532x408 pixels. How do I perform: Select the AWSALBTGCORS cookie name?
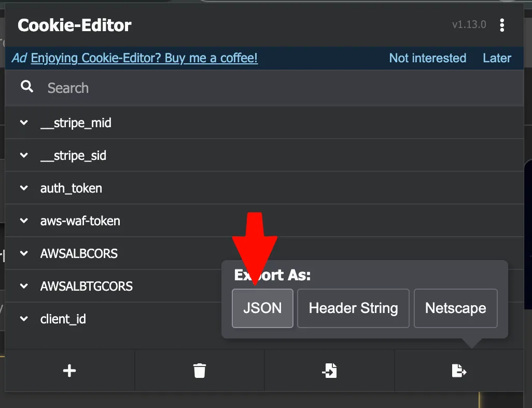(x=86, y=286)
